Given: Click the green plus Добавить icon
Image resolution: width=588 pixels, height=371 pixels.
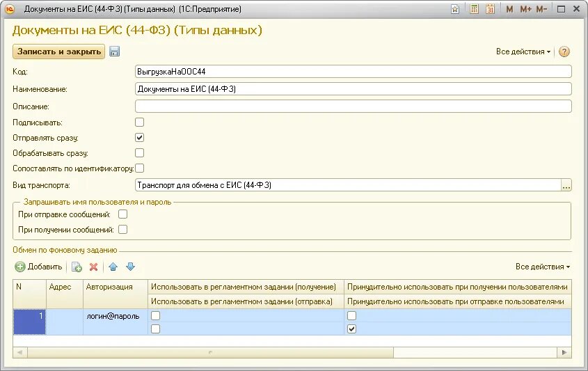Looking at the screenshot, I should coord(20,267).
